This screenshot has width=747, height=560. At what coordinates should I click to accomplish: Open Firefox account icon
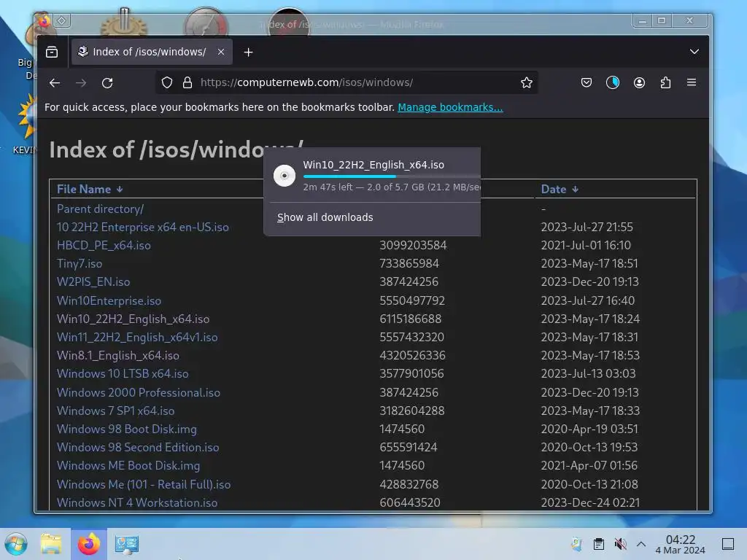point(639,82)
